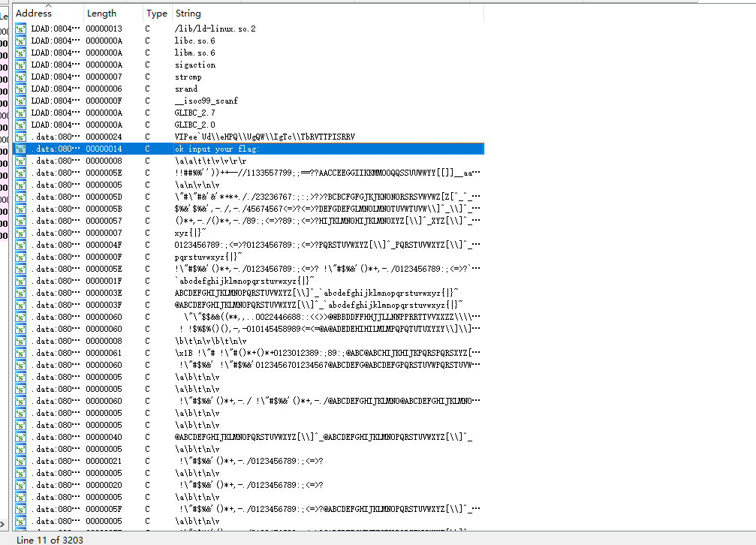
Task: Select the length value 00000014 in the highlighted row
Action: click(104, 149)
